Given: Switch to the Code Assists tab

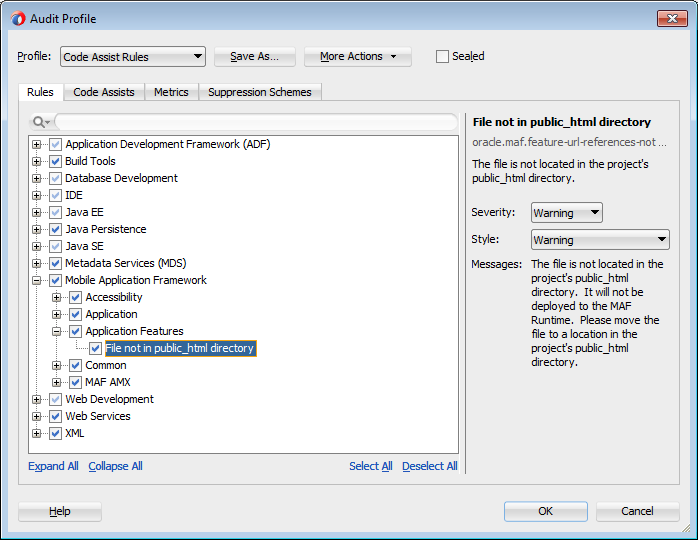Looking at the screenshot, I should (x=104, y=92).
